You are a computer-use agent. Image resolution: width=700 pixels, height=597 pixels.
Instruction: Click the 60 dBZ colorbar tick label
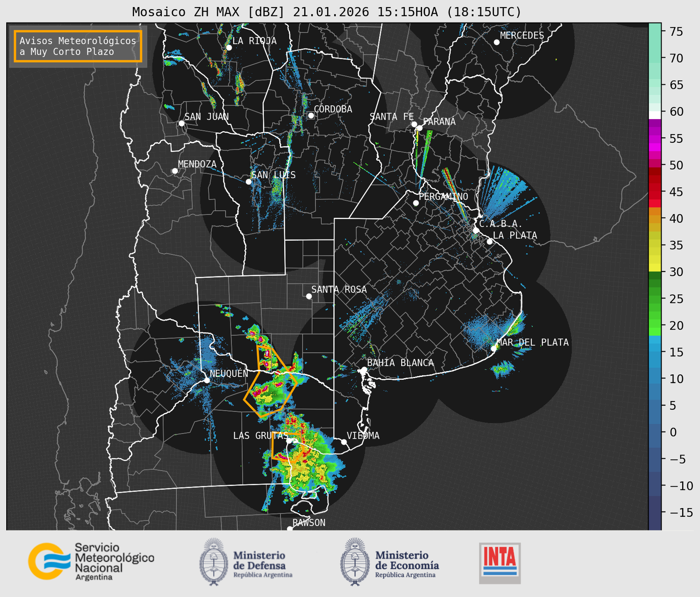point(676,112)
